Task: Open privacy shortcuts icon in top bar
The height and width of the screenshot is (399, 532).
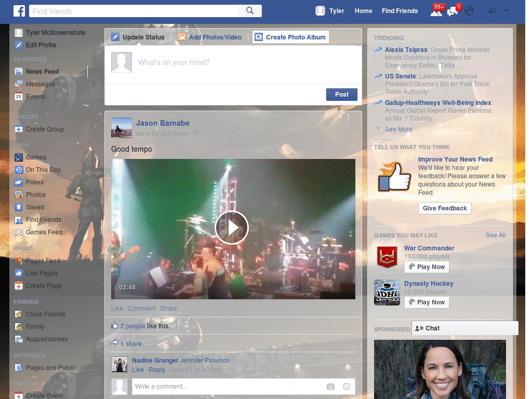Action: click(493, 11)
